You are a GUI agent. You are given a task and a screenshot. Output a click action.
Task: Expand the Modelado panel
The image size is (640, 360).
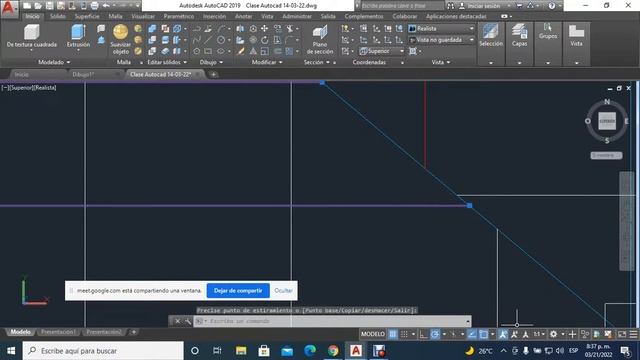pyautogui.click(x=54, y=62)
